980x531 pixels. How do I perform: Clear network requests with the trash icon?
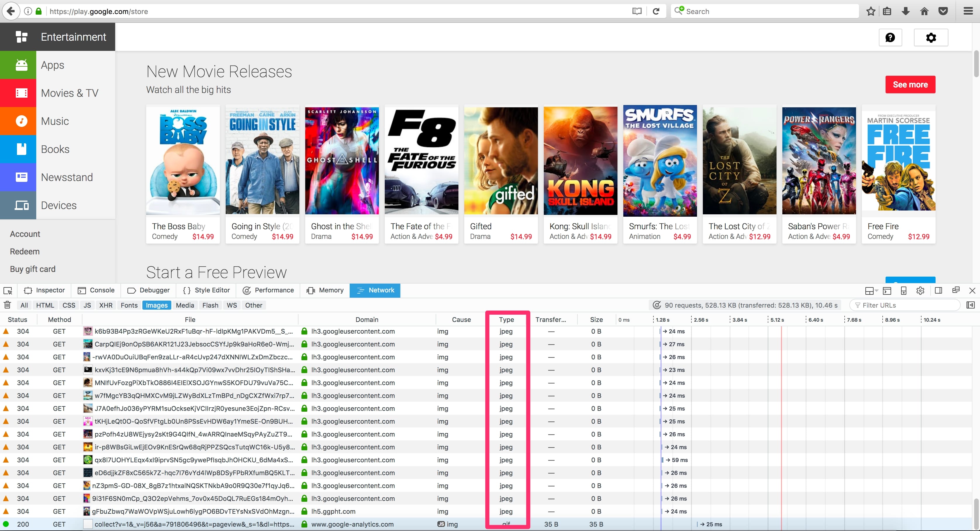(x=7, y=305)
